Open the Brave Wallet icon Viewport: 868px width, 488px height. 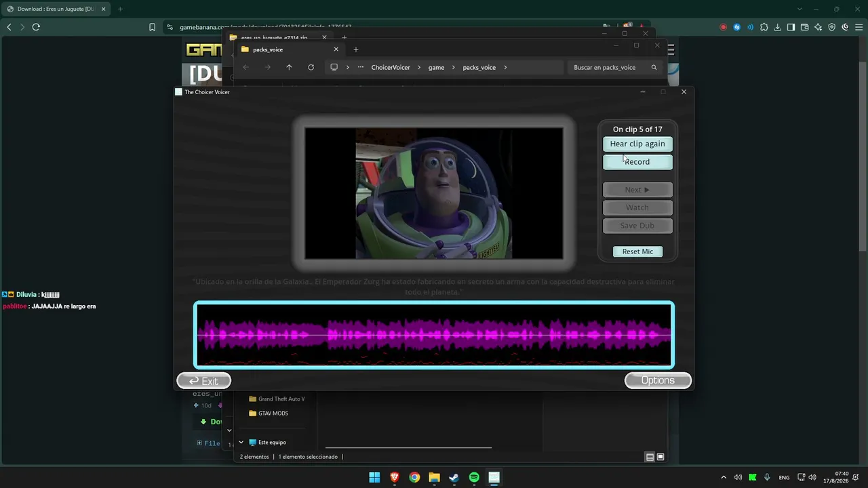coord(805,27)
